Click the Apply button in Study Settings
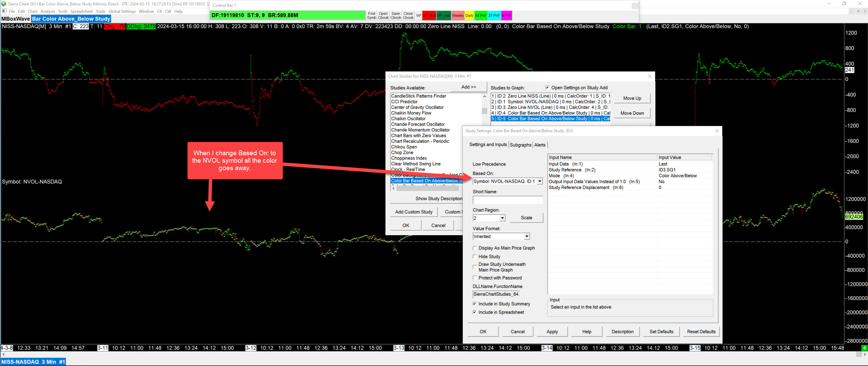The width and height of the screenshot is (868, 366). pyautogui.click(x=552, y=331)
